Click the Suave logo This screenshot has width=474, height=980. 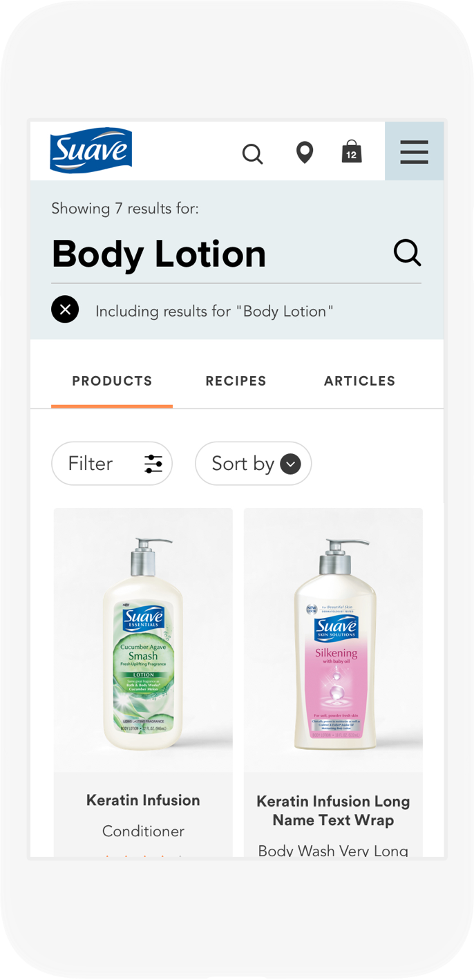point(91,150)
